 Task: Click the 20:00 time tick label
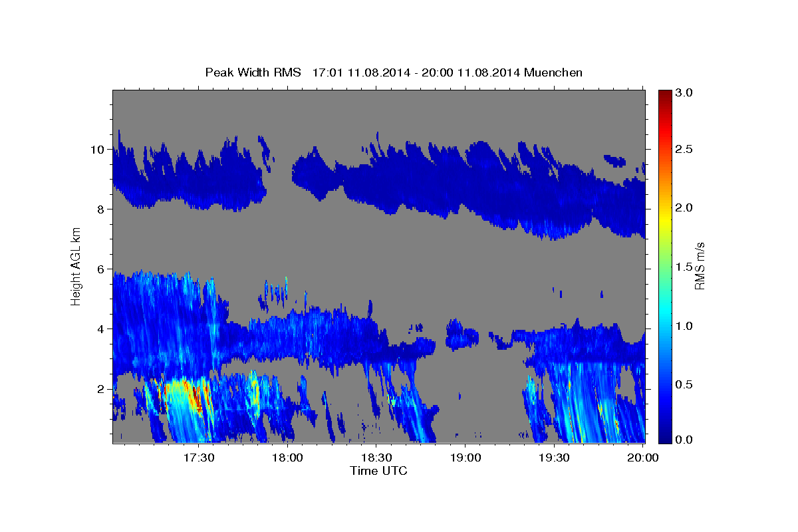coord(643,458)
